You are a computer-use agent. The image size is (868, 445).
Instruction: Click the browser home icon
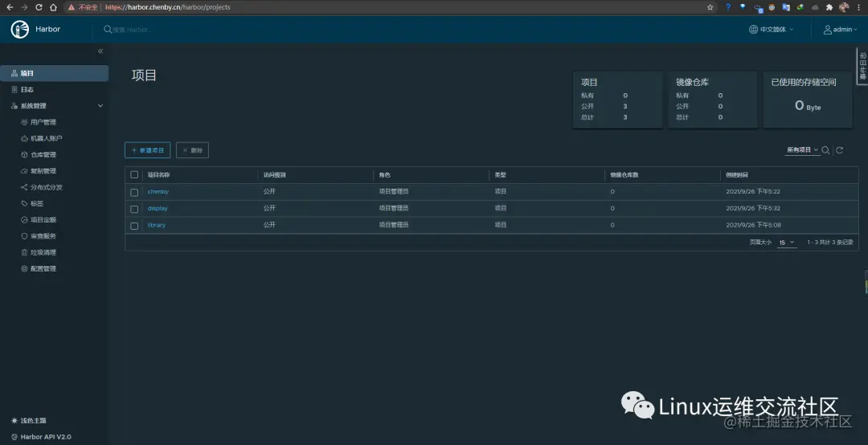pyautogui.click(x=53, y=7)
